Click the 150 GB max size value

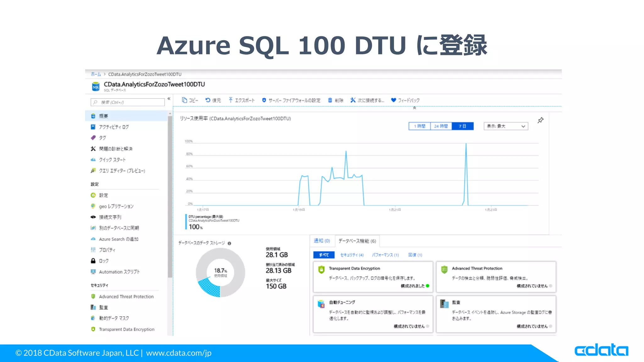tap(276, 286)
